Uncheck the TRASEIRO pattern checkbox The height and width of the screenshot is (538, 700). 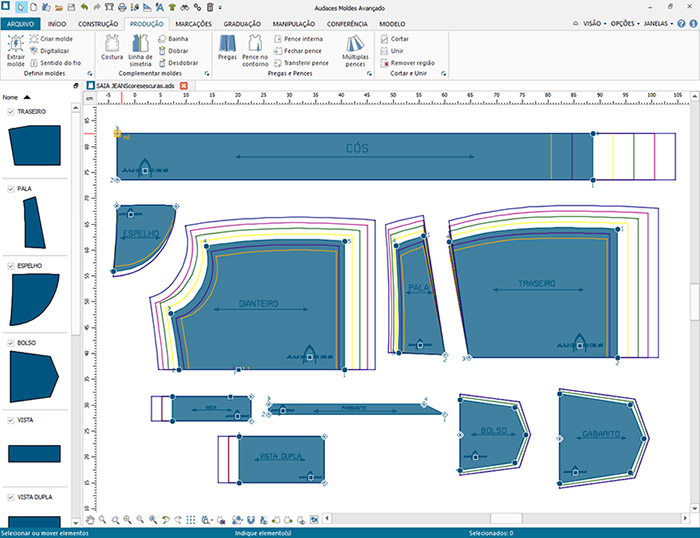pos(11,112)
